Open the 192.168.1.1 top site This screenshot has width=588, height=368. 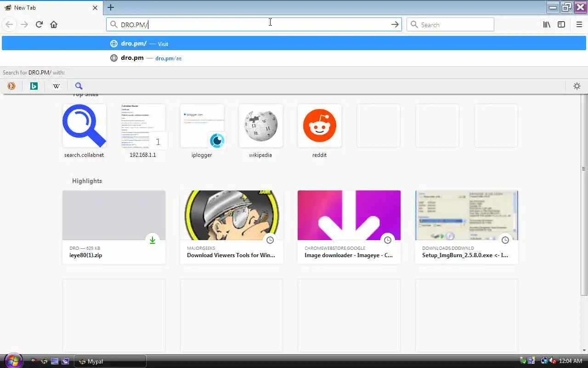coord(143,131)
